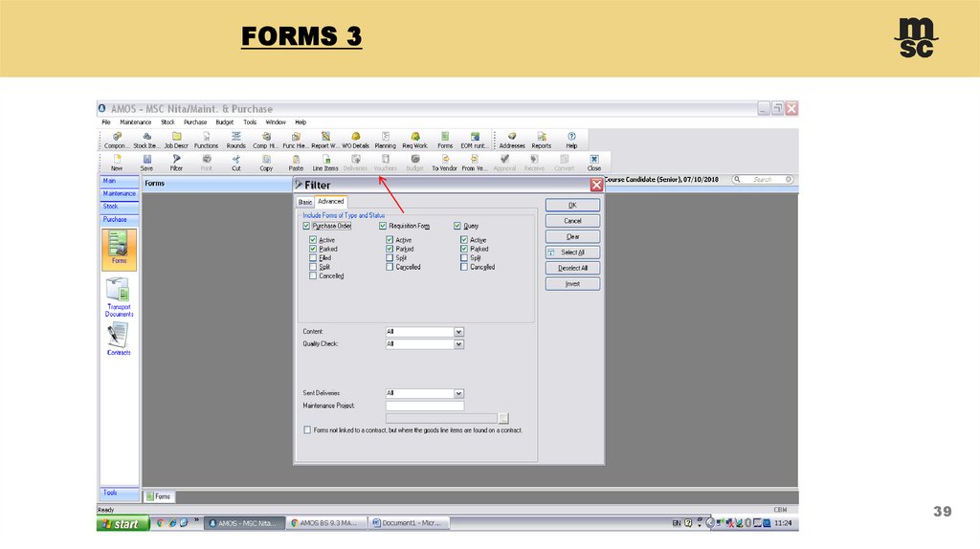Check Cancelled under Requisition Form
Viewport: 980px width, 549px height.
tap(390, 267)
